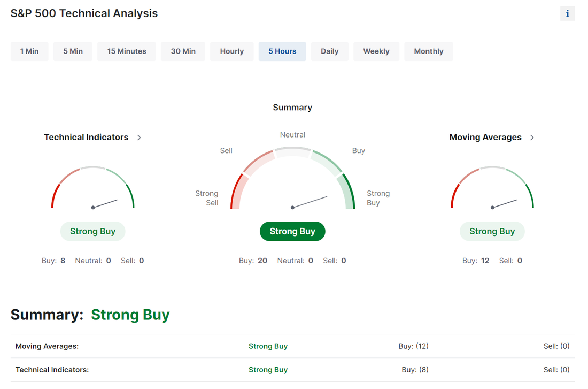Screen dimensions: 588x389
Task: Click the info icon in top right
Action: [x=567, y=13]
